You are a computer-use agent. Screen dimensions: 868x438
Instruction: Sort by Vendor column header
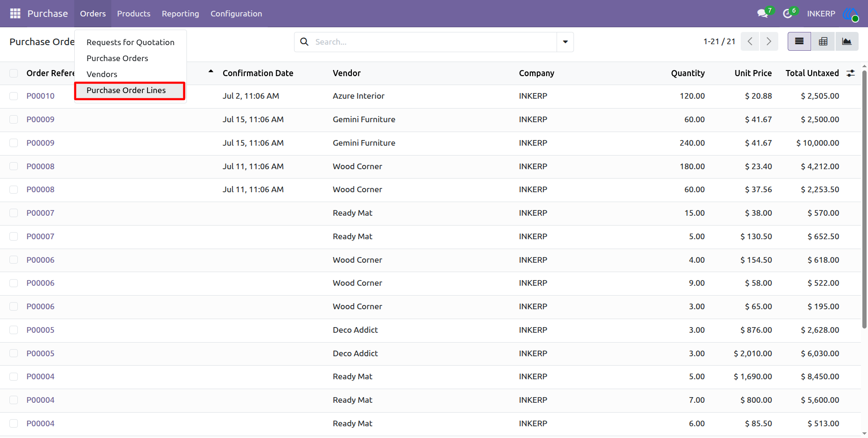347,73
